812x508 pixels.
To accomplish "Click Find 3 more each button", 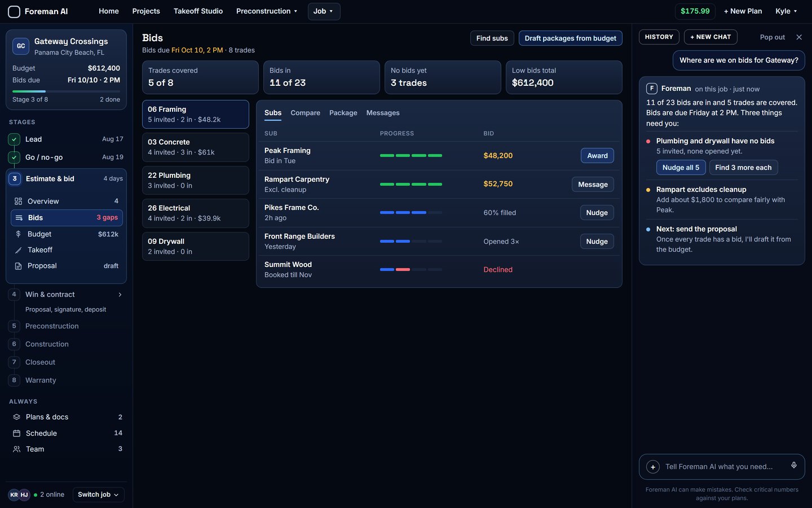I will point(743,168).
